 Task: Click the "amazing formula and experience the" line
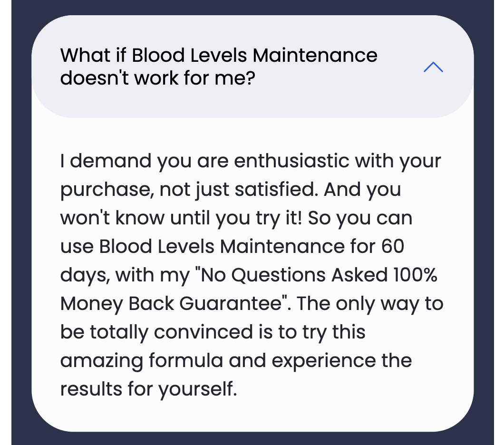coord(236,361)
